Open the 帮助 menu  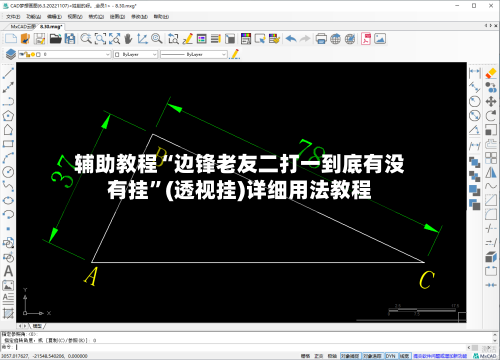[161, 16]
